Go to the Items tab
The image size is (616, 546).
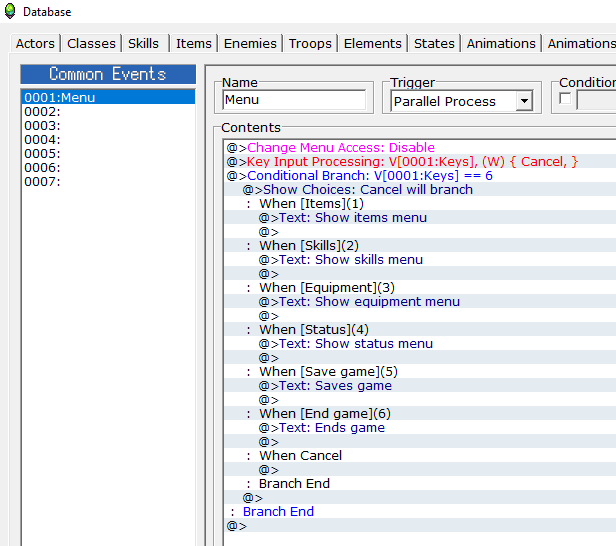(194, 44)
